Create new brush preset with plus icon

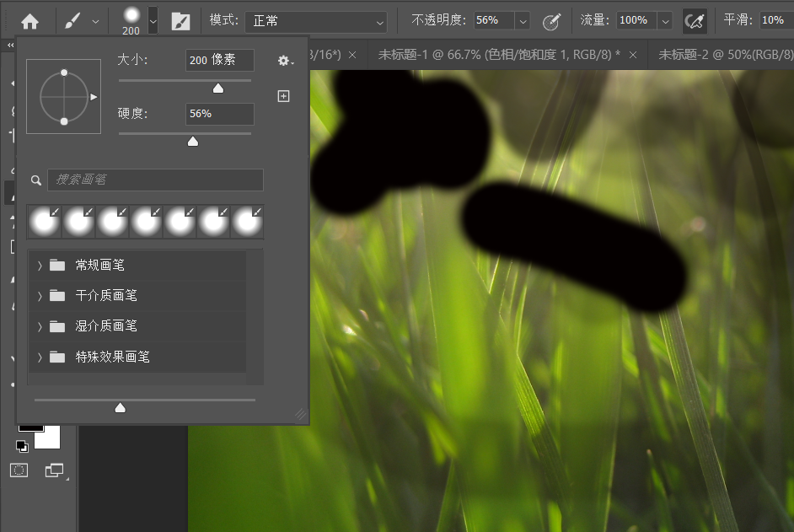[283, 96]
